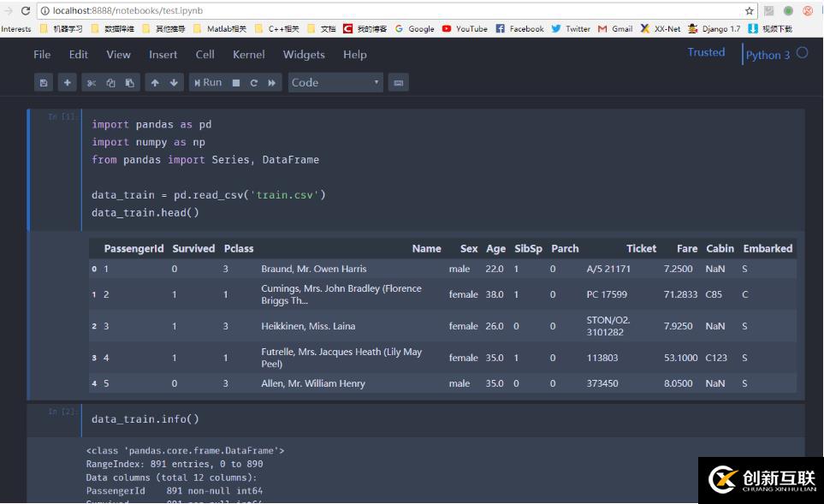This screenshot has height=504, width=824.
Task: Click the save notebook icon
Action: click(x=44, y=82)
